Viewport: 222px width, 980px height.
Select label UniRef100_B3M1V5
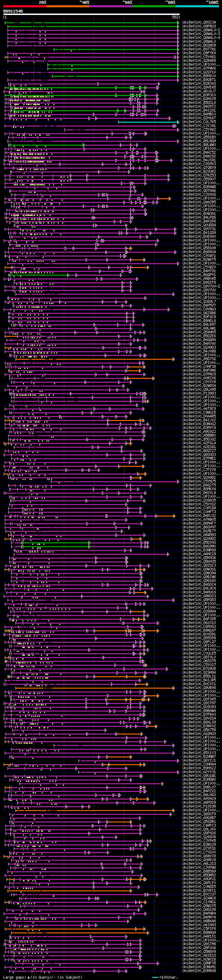pyautogui.click(x=199, y=99)
